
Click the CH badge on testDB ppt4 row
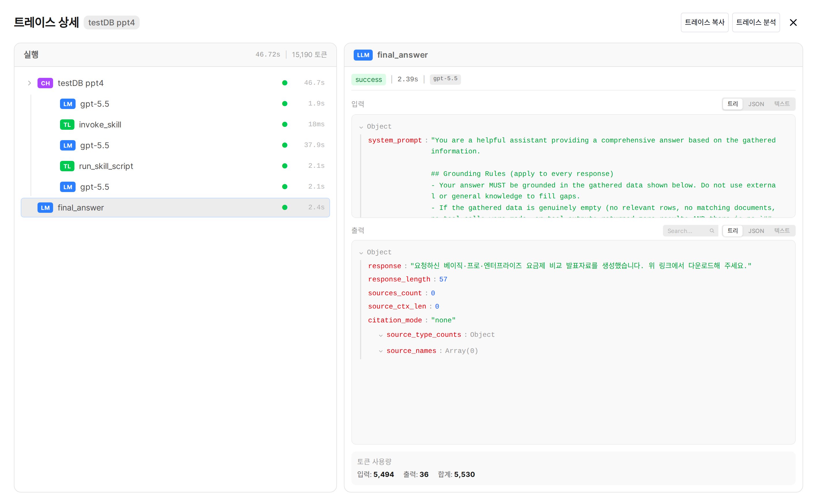tap(45, 83)
